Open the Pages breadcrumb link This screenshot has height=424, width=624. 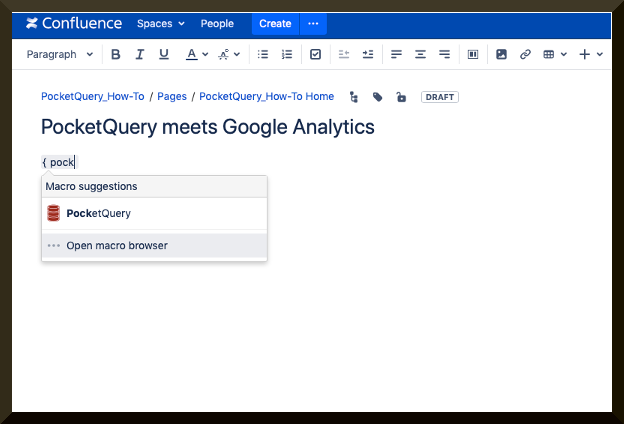(x=172, y=96)
